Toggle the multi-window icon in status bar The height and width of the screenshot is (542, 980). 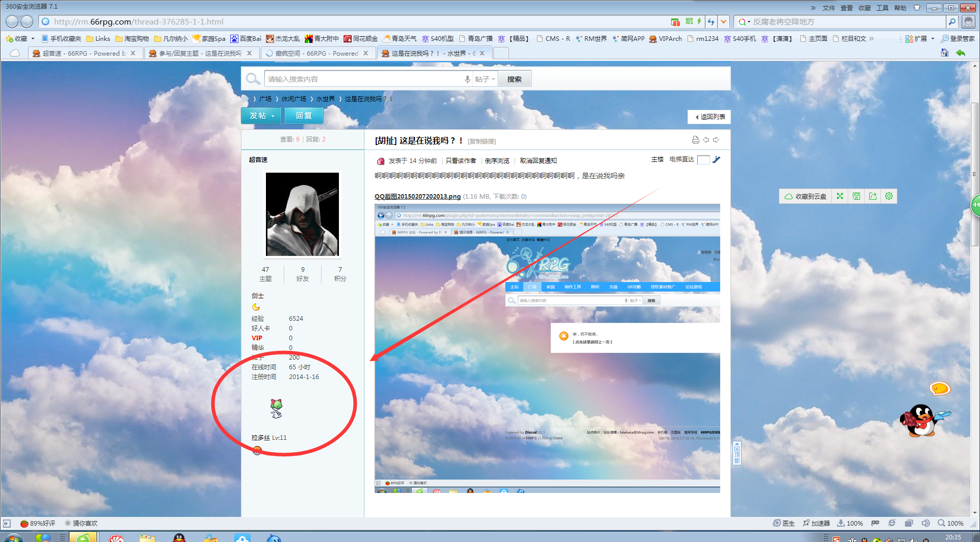[x=909, y=523]
